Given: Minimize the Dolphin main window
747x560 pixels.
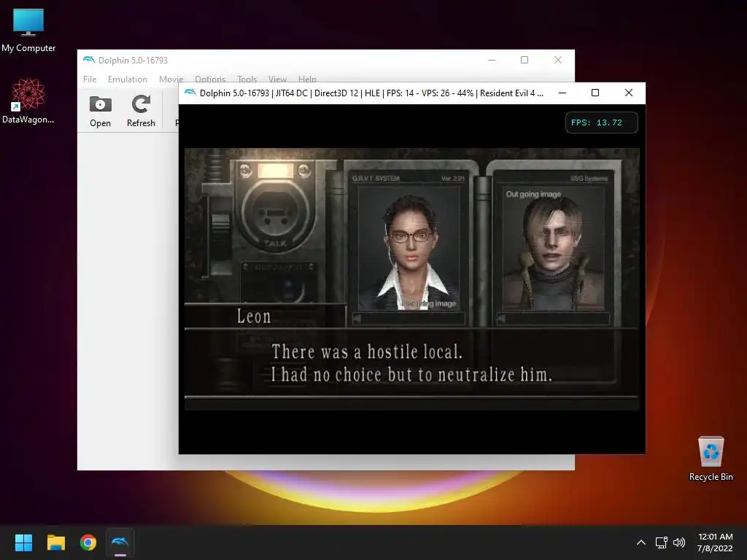Looking at the screenshot, I should point(492,60).
